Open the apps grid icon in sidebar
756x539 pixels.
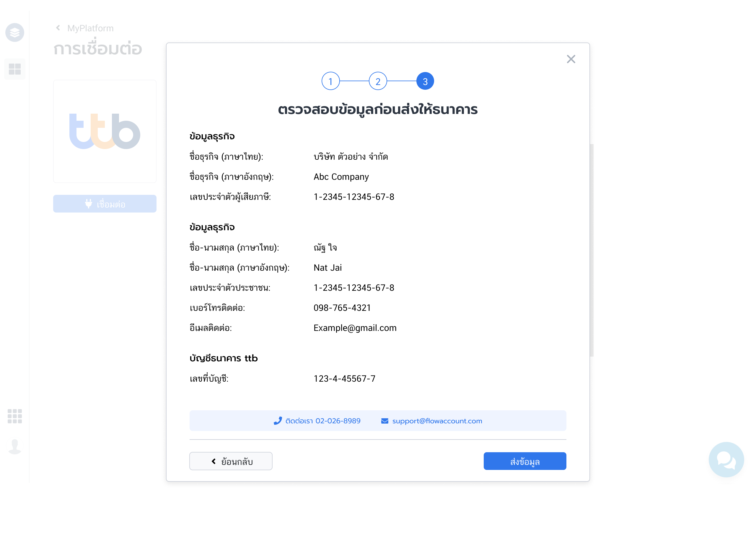(x=14, y=416)
